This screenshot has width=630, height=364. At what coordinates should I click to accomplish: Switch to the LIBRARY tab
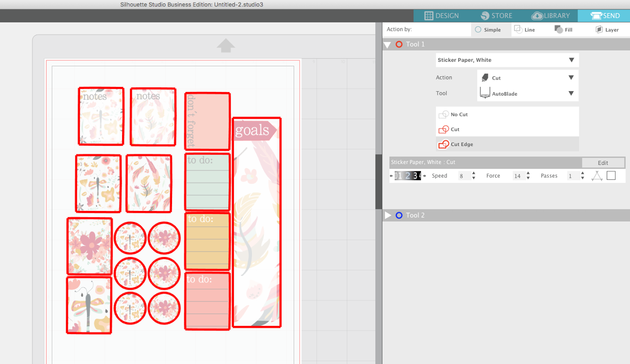point(550,16)
